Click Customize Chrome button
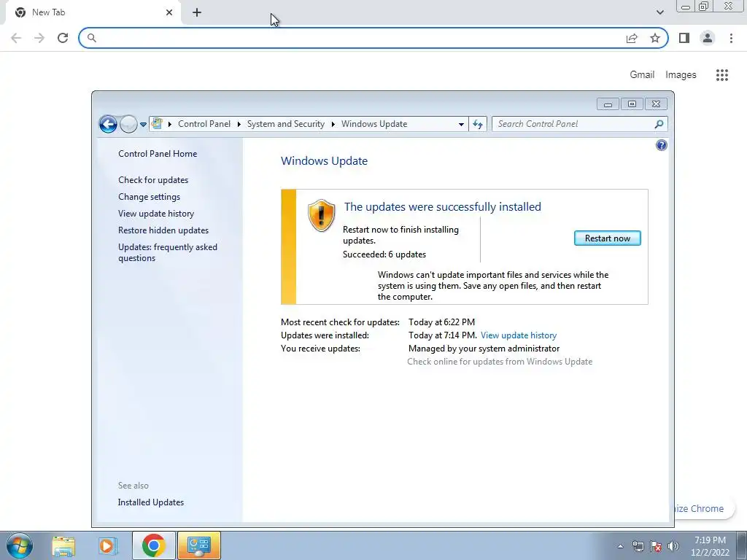Screen dimensions: 747x560 704,508
